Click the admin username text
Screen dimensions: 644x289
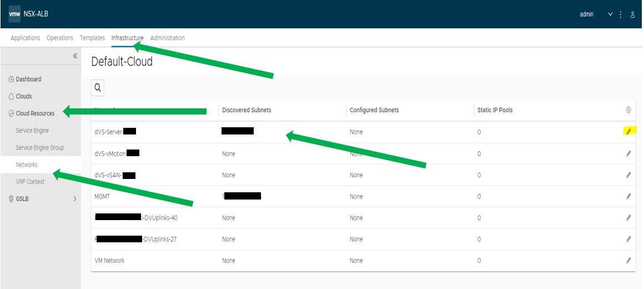586,14
